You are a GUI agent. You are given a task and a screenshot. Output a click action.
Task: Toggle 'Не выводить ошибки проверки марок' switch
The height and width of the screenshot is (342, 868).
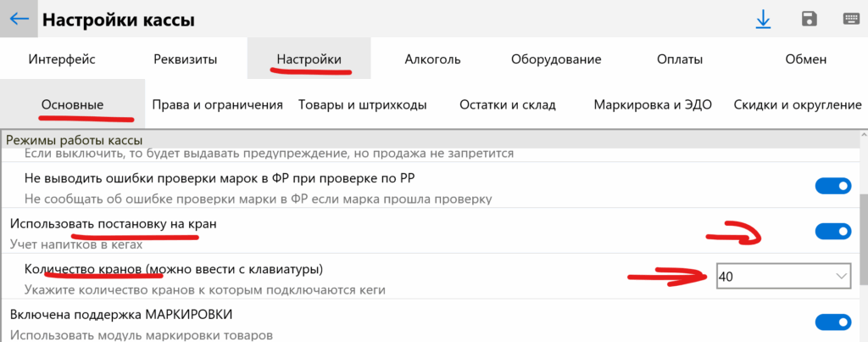832,186
